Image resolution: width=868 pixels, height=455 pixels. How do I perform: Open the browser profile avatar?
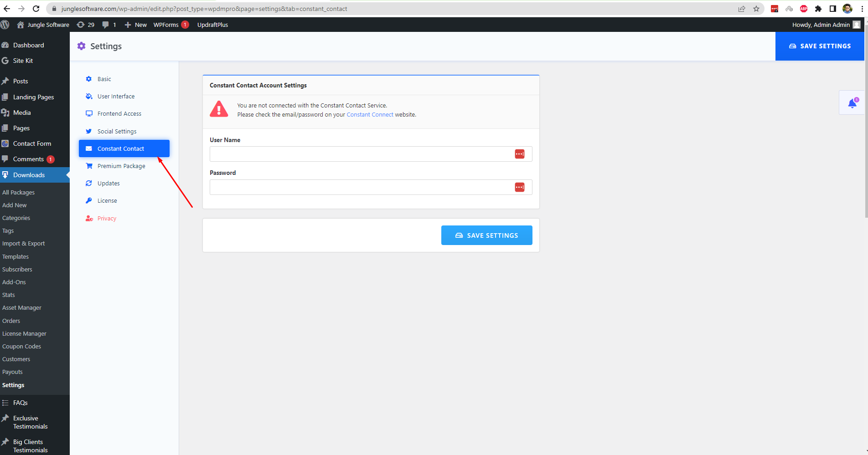tap(847, 9)
